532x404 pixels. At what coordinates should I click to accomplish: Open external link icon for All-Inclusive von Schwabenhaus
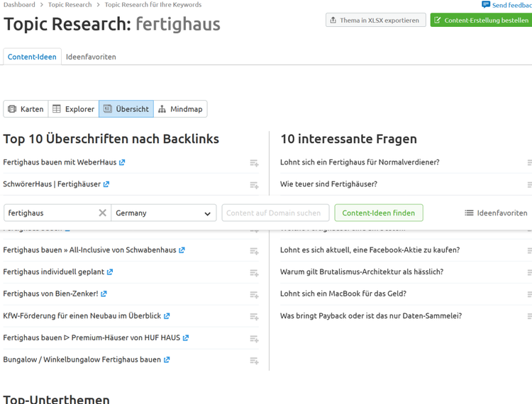coord(182,250)
